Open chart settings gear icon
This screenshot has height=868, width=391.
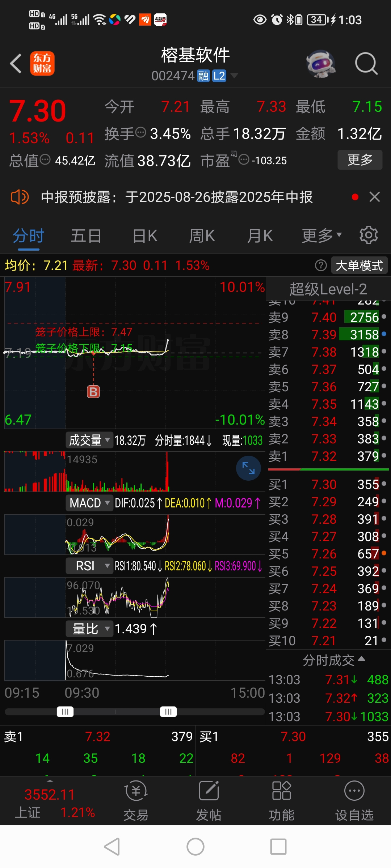point(369,235)
